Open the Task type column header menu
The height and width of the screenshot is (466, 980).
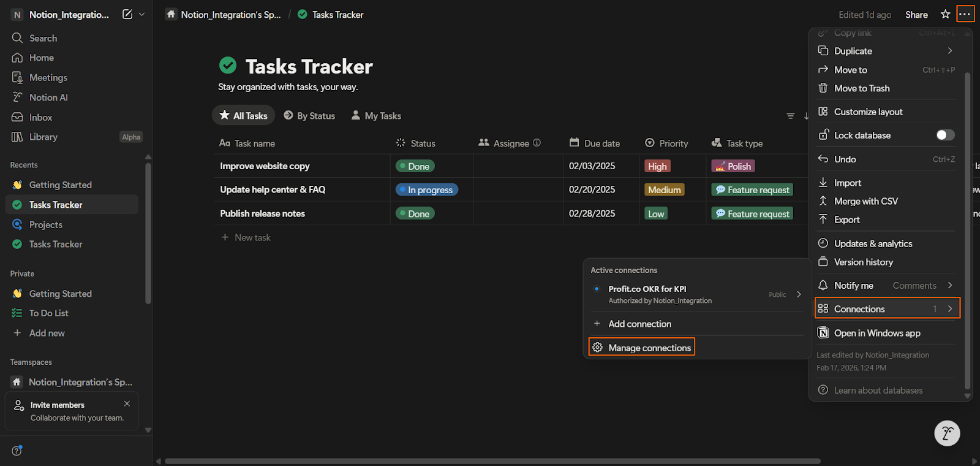[737, 143]
